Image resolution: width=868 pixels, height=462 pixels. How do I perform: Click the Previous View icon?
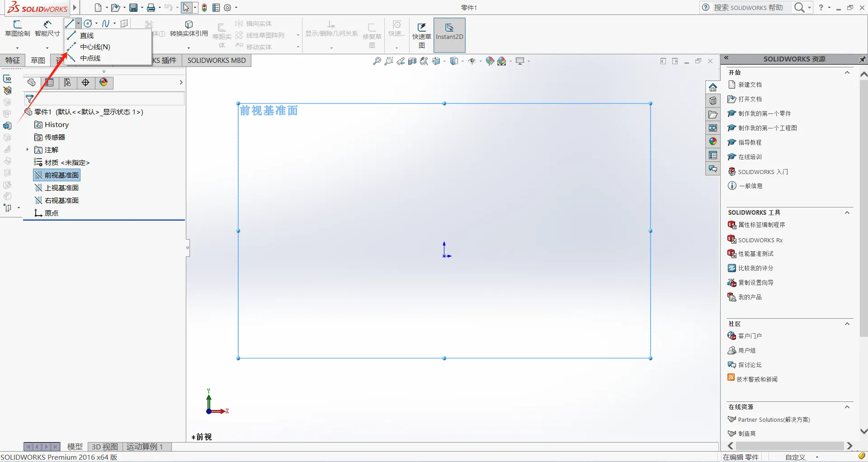pos(401,61)
